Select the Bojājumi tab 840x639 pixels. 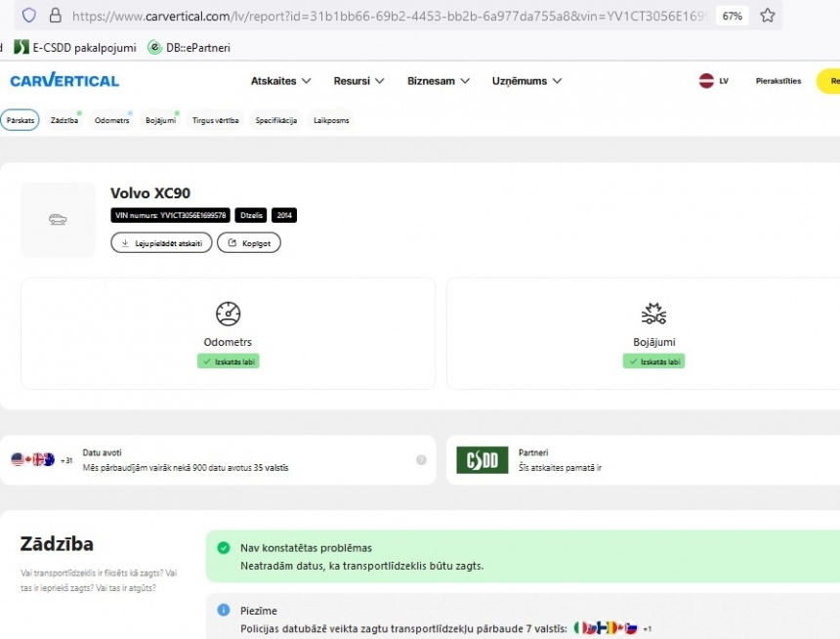click(161, 120)
